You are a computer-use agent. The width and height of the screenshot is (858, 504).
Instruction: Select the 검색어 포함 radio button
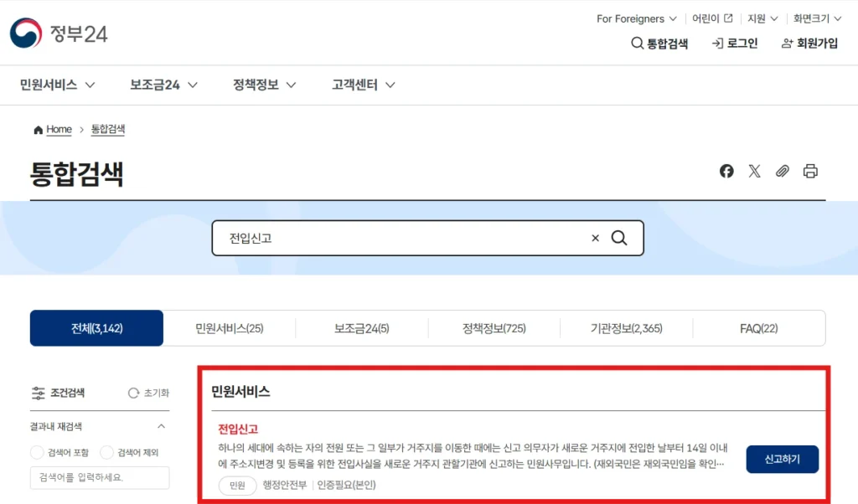coord(37,452)
